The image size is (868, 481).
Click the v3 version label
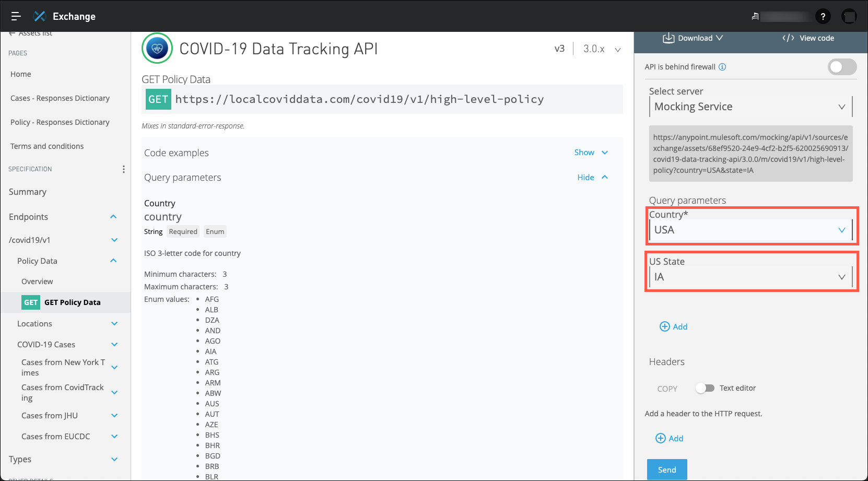[x=559, y=49]
